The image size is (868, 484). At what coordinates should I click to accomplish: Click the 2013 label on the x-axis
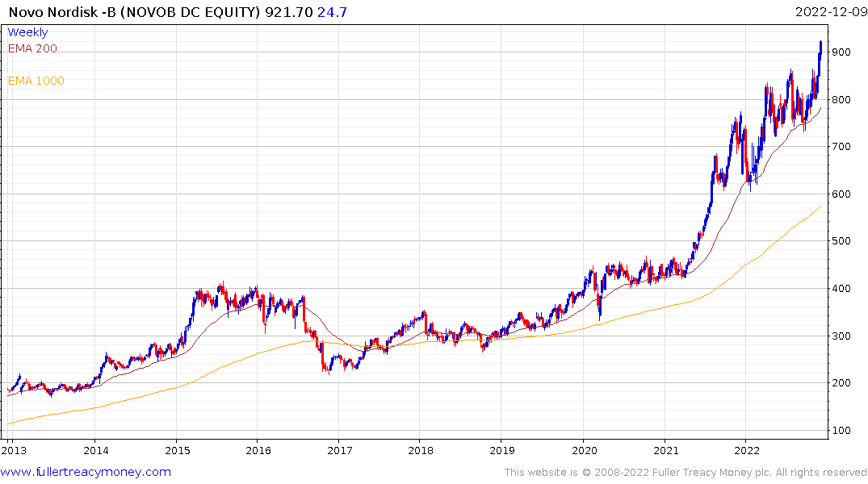point(14,450)
